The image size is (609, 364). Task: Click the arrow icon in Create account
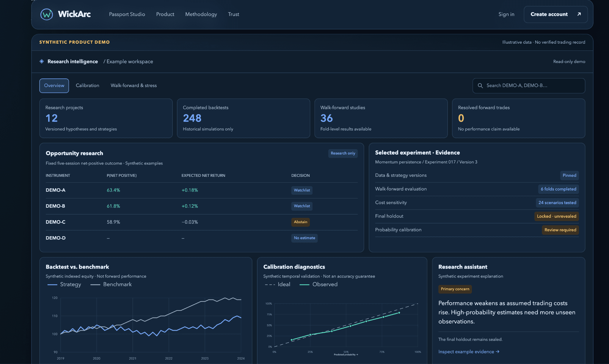click(579, 14)
